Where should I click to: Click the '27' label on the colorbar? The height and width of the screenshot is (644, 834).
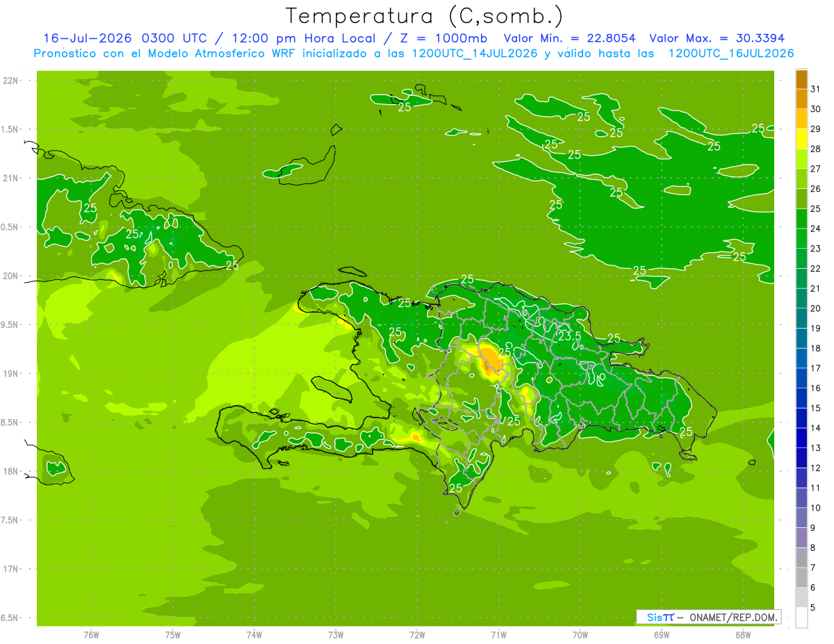[816, 169]
